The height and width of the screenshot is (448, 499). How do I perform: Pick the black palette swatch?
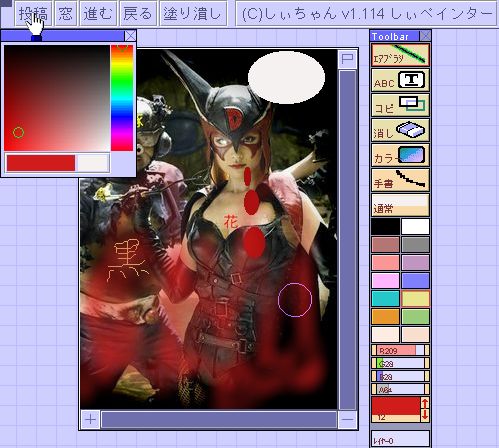coord(385,226)
